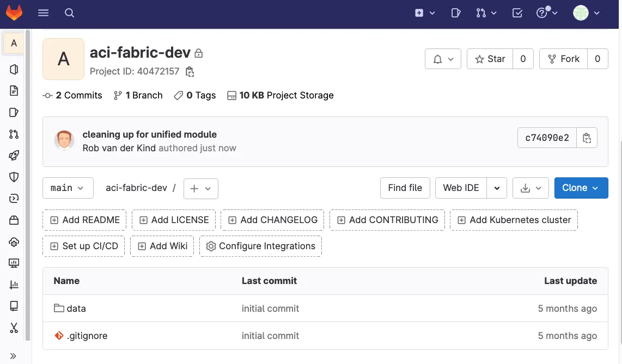Open the notification bell dropdown
The height and width of the screenshot is (364, 622).
pos(443,59)
